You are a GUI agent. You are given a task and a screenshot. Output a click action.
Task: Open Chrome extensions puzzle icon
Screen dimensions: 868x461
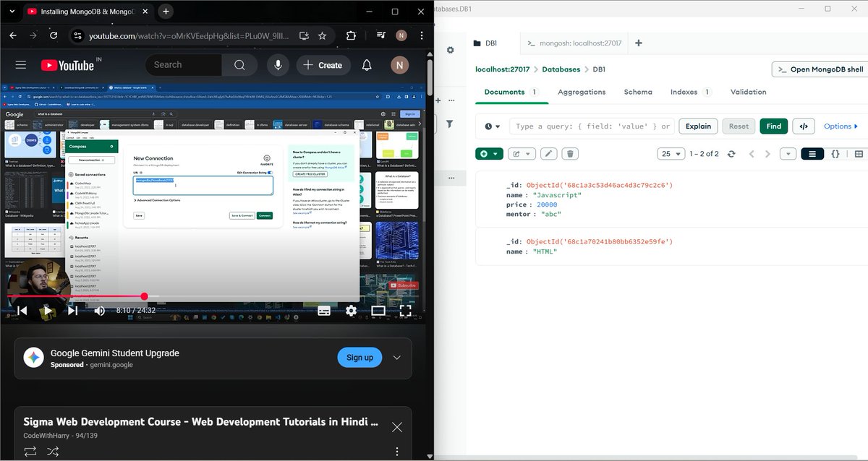pyautogui.click(x=351, y=35)
